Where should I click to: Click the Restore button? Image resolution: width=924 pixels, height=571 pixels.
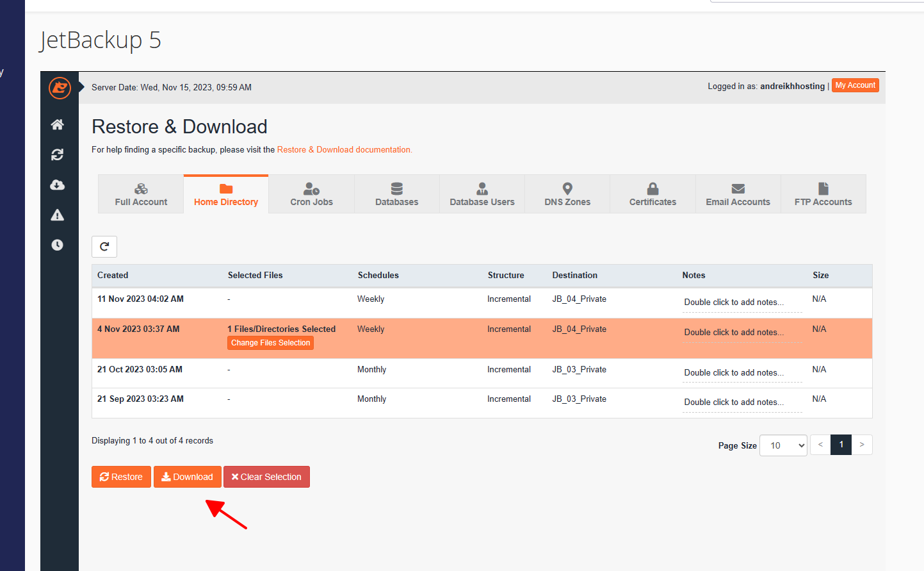(x=121, y=477)
